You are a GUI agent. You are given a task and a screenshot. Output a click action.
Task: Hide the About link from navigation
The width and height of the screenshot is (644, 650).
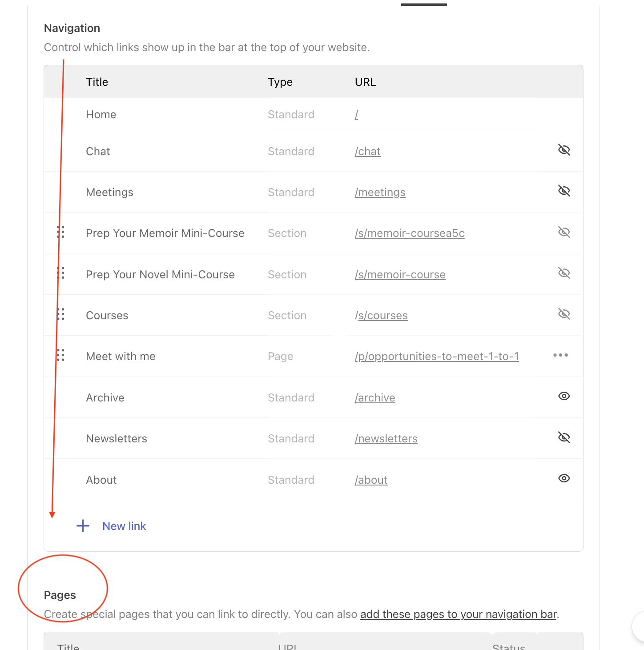[564, 478]
